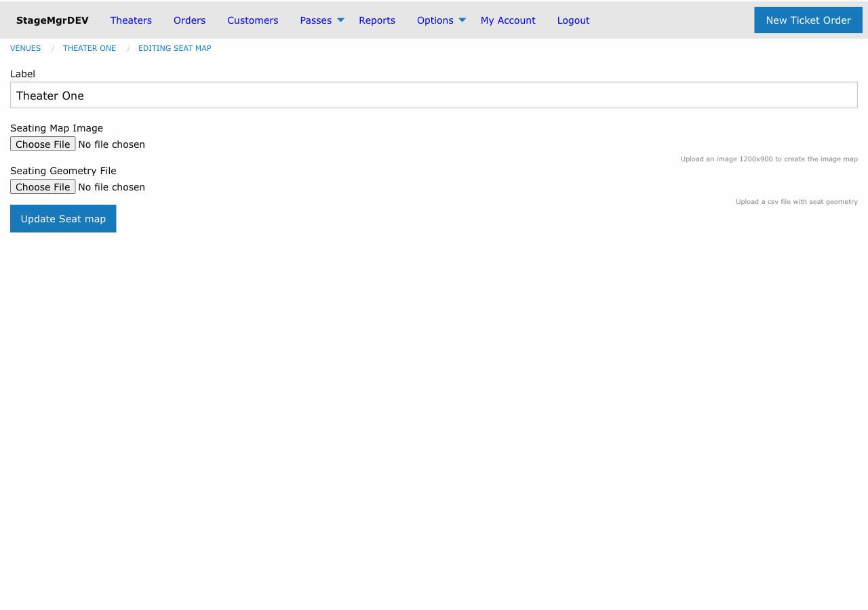Open the Reports page
Image resolution: width=868 pixels, height=610 pixels.
(377, 20)
